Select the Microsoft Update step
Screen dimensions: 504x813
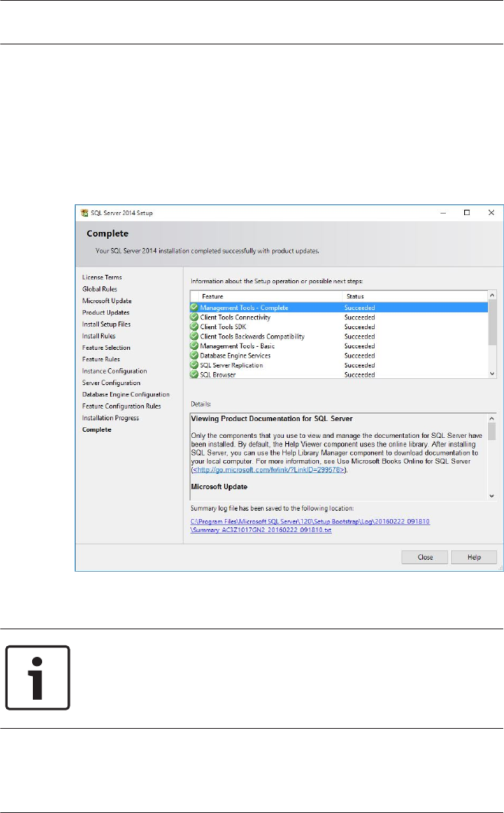(107, 301)
